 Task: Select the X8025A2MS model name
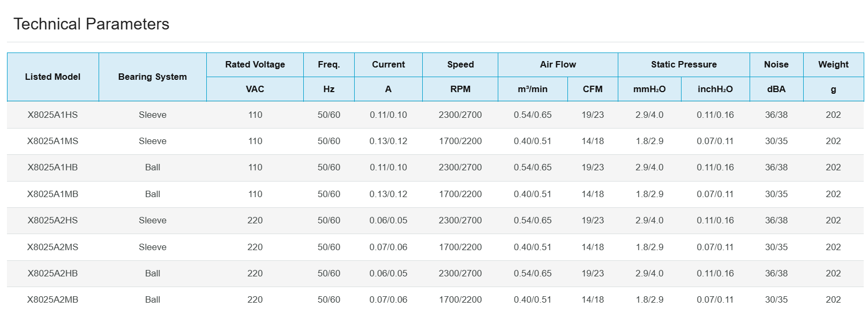coord(53,247)
